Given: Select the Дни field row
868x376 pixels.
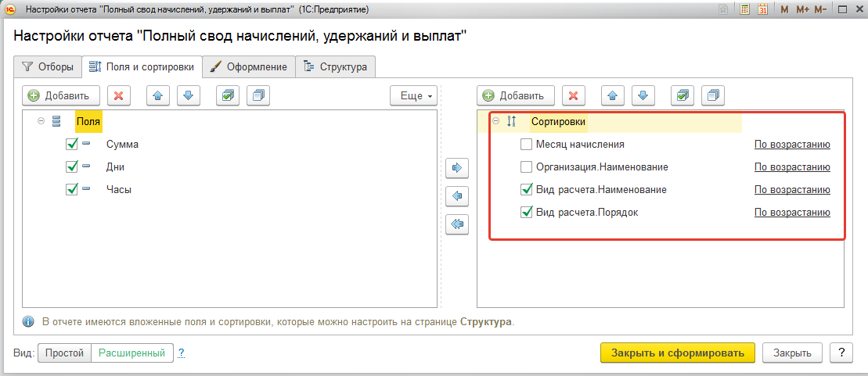Looking at the screenshot, I should pyautogui.click(x=229, y=167).
